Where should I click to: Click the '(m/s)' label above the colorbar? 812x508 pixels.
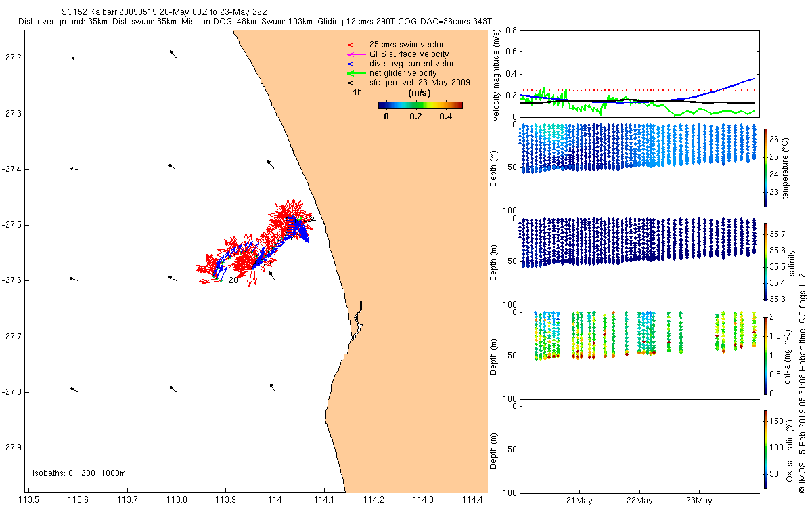[x=420, y=92]
